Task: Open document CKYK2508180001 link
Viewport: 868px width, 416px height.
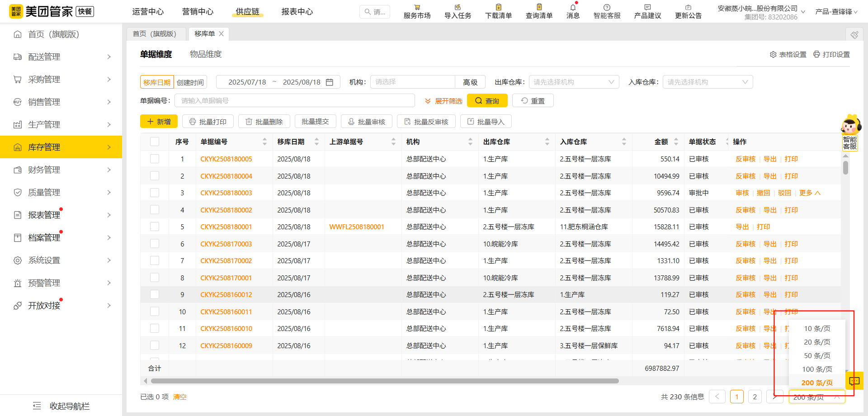Action: point(226,227)
